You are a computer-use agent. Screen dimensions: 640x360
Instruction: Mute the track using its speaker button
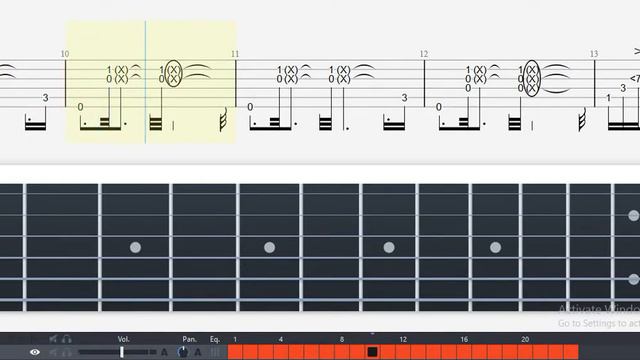coord(53,352)
